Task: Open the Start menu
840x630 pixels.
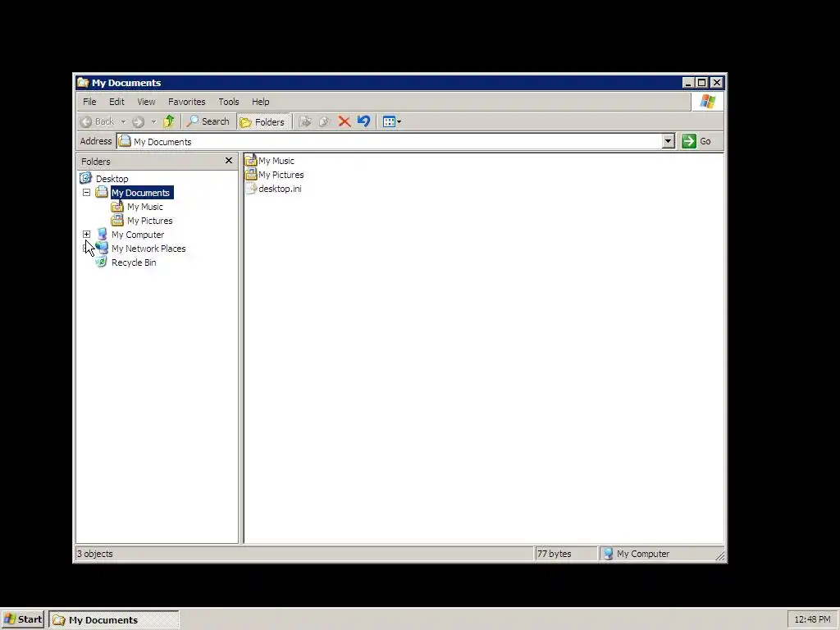Action: (22, 620)
